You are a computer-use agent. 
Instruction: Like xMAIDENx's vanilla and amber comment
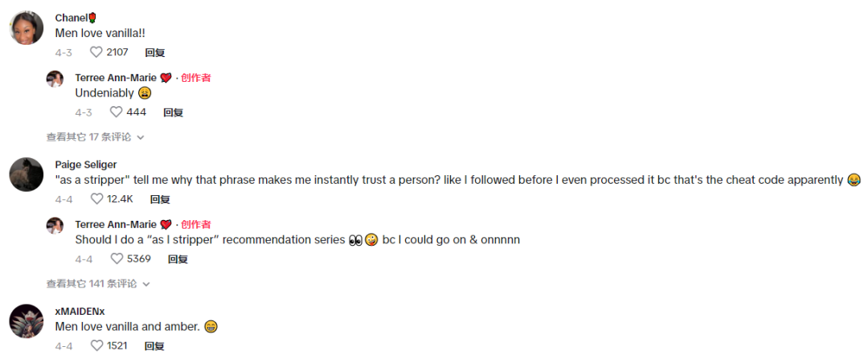tap(96, 345)
